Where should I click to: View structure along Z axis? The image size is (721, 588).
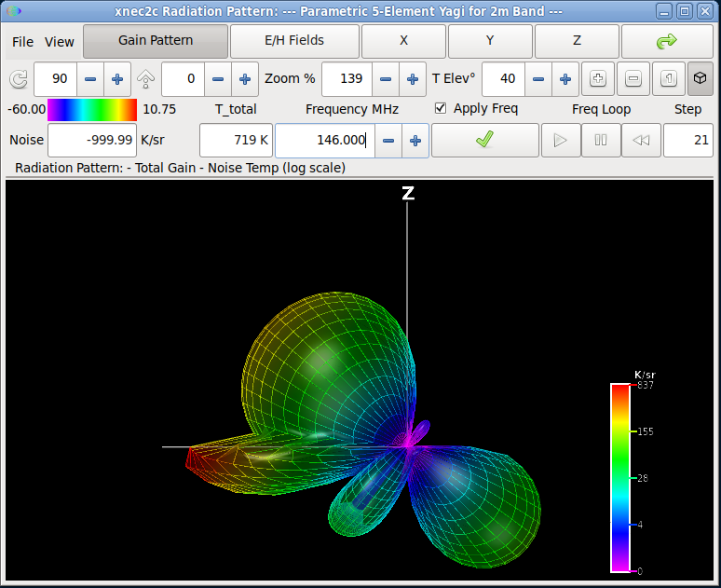tap(577, 41)
